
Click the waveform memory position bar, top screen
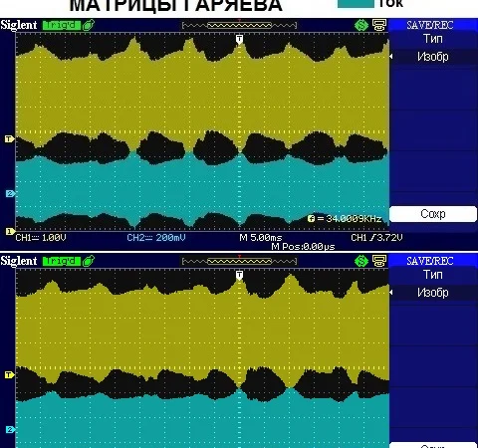pos(239,25)
